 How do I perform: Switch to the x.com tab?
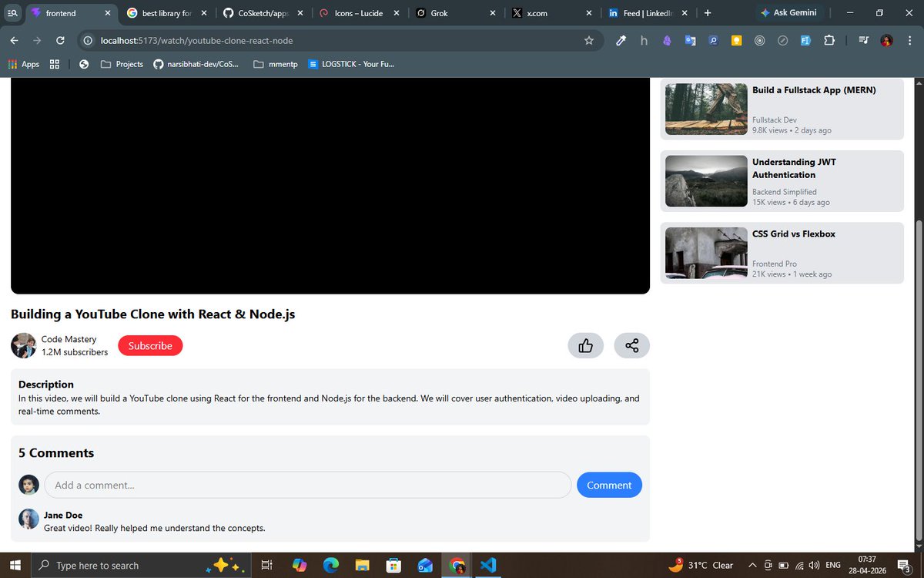pos(551,13)
